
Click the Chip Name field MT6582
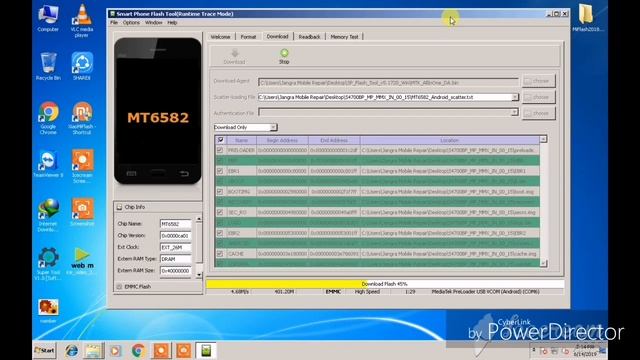pos(175,224)
